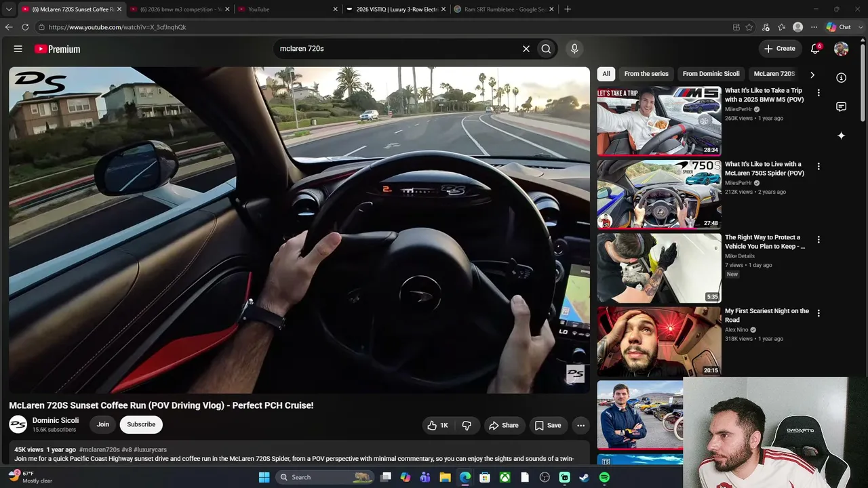Open the browser settings ellipsis menu
Viewport: 868px width, 488px height.
(x=814, y=27)
